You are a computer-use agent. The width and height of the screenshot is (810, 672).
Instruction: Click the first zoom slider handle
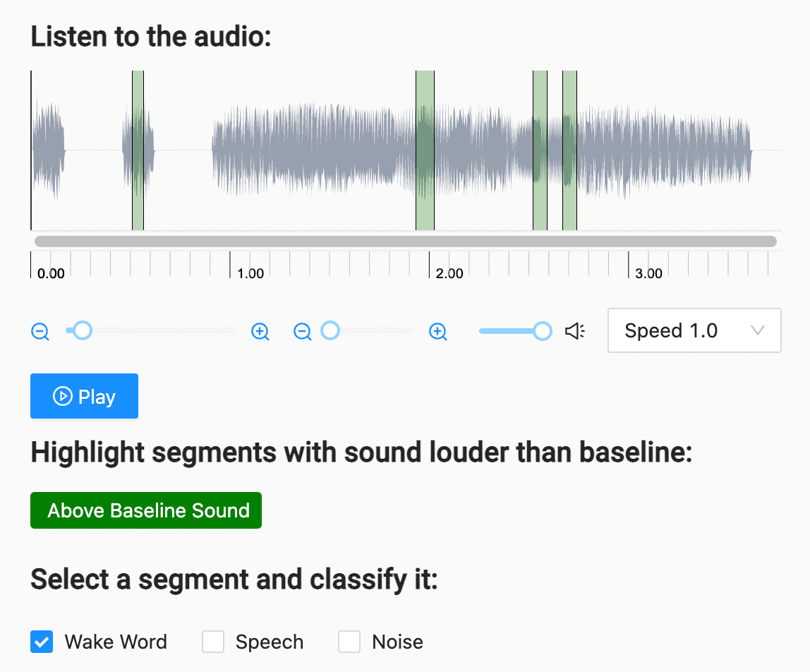[x=83, y=330]
